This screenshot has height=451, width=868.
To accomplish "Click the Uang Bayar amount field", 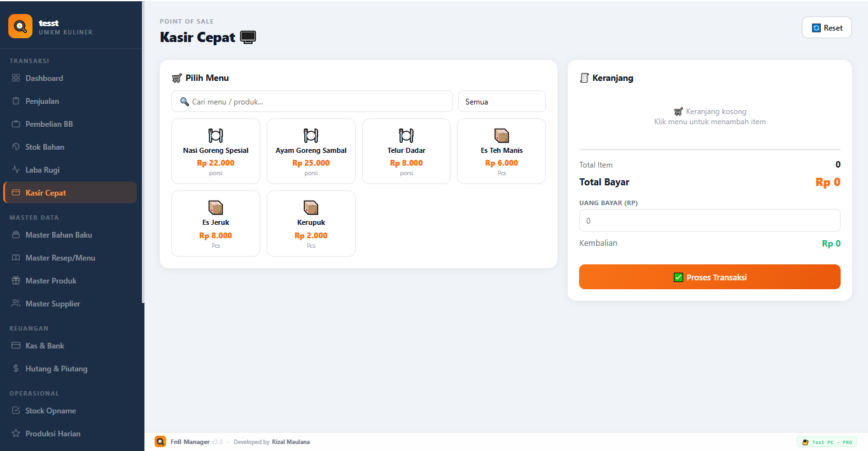I will click(x=710, y=220).
